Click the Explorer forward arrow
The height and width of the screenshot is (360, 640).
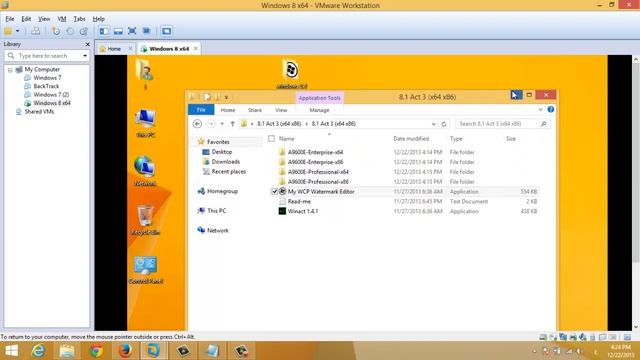[211, 124]
